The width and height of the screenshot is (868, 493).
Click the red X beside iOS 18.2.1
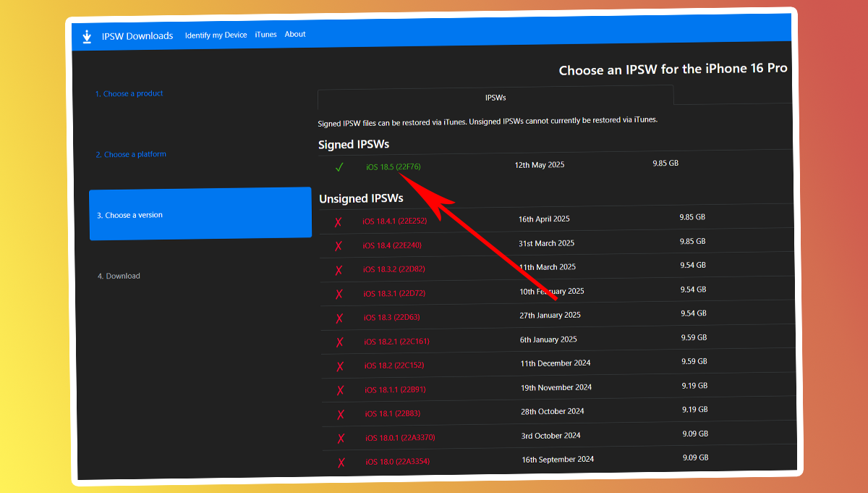340,342
